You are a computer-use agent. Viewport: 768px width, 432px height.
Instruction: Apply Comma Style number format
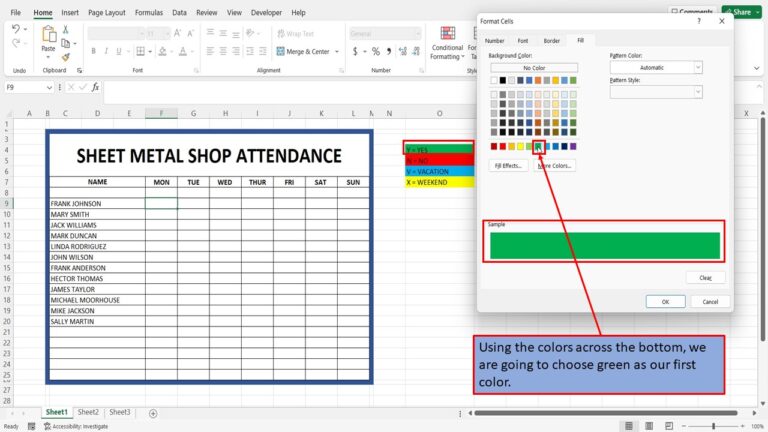388,51
